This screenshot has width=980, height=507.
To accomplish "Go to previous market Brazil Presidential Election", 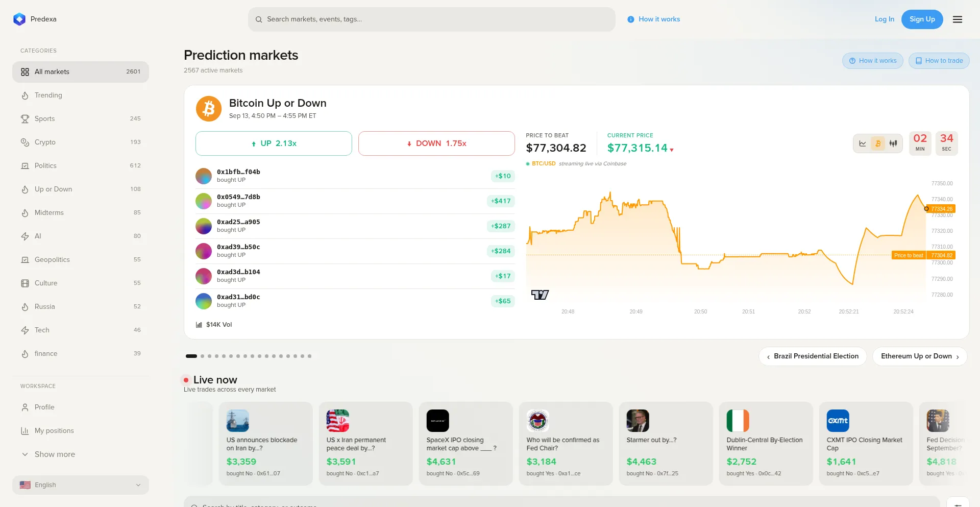I will tap(813, 356).
